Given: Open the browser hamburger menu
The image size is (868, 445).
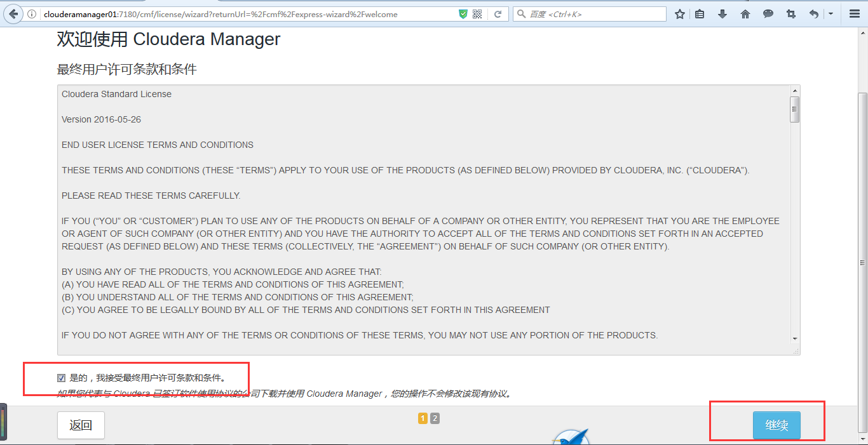Looking at the screenshot, I should (855, 14).
